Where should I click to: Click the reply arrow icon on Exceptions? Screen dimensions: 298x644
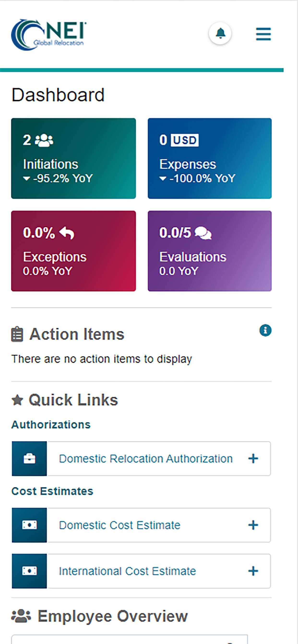(67, 233)
